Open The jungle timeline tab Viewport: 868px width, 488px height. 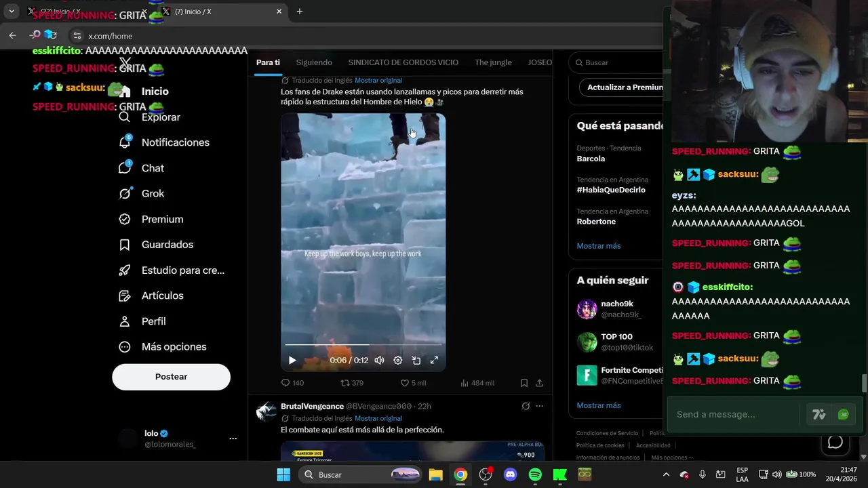493,62
